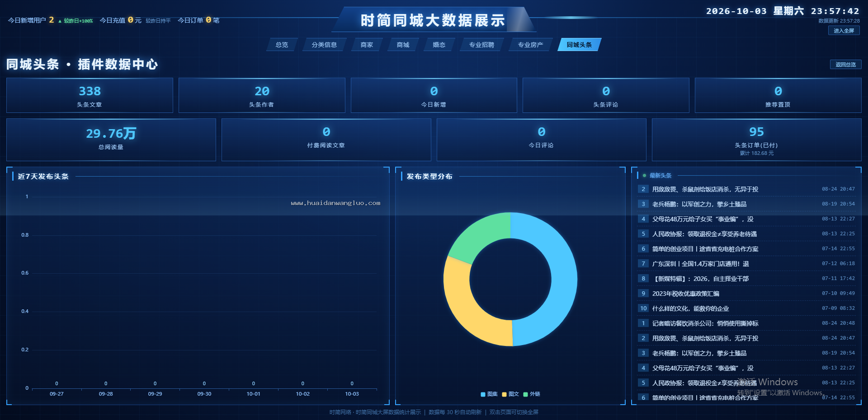This screenshot has width=868, height=420.
Task: Select the 今日新增 stat card
Action: click(434, 95)
